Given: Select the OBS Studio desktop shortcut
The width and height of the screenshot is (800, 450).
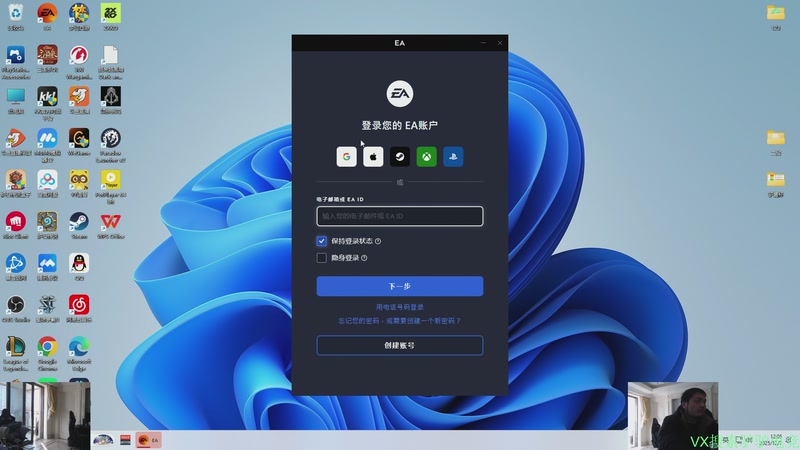Looking at the screenshot, I should click(16, 309).
